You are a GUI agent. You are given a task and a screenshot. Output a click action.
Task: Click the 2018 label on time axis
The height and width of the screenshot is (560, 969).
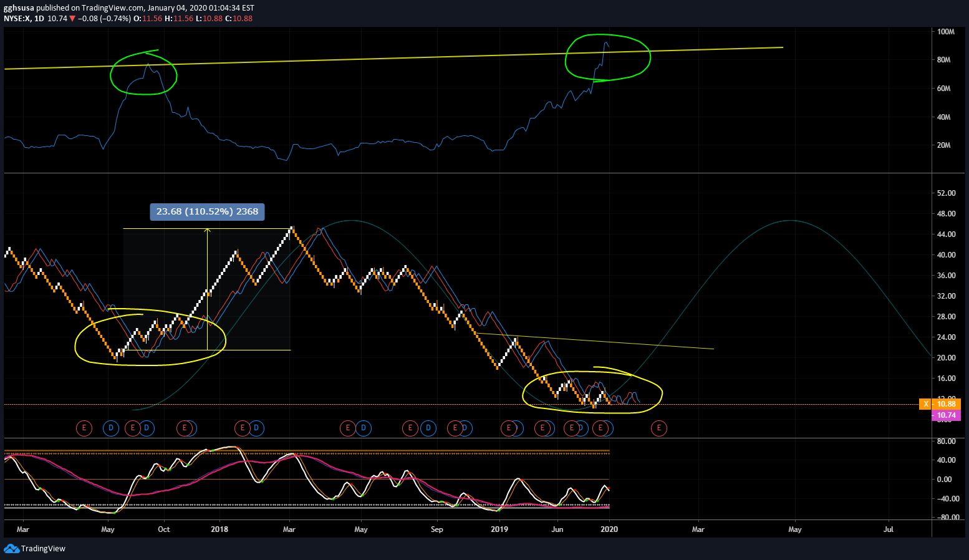[219, 529]
